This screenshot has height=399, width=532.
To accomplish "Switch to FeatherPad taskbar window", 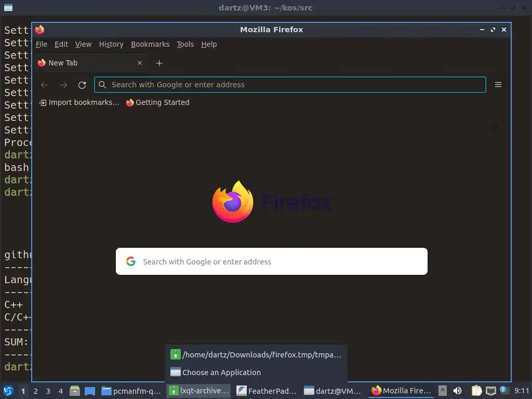I will point(267,391).
